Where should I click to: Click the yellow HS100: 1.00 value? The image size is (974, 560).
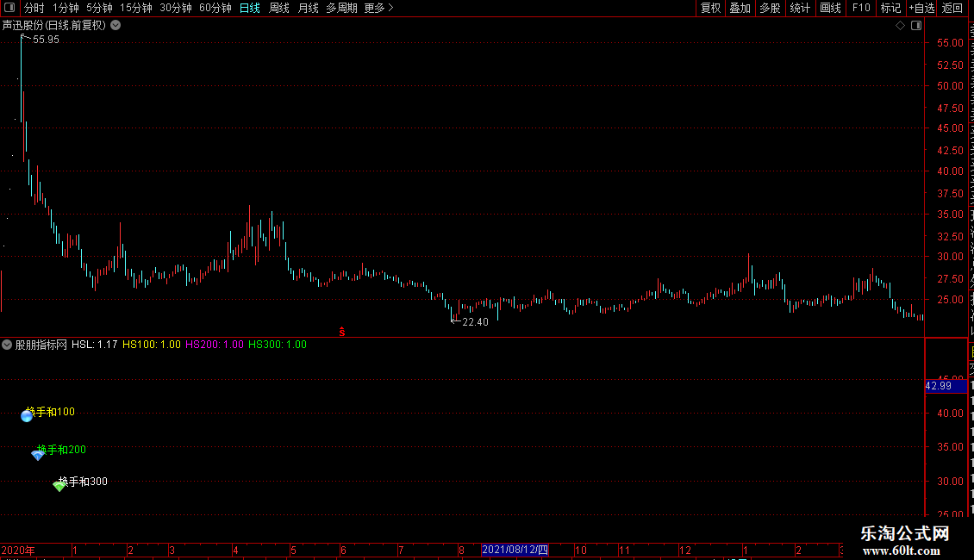[152, 345]
